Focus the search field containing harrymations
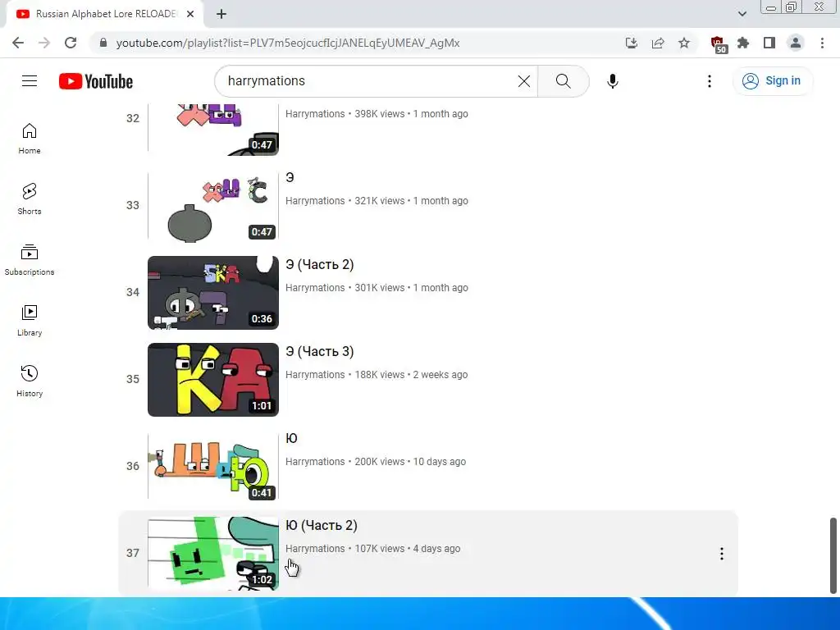This screenshot has width=840, height=630. (x=370, y=81)
